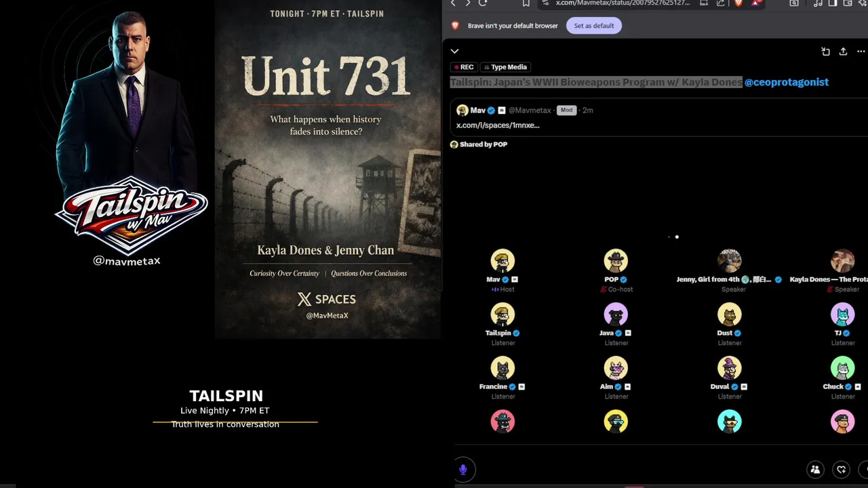
Task: Toggle the microphone in the Space
Action: (463, 469)
